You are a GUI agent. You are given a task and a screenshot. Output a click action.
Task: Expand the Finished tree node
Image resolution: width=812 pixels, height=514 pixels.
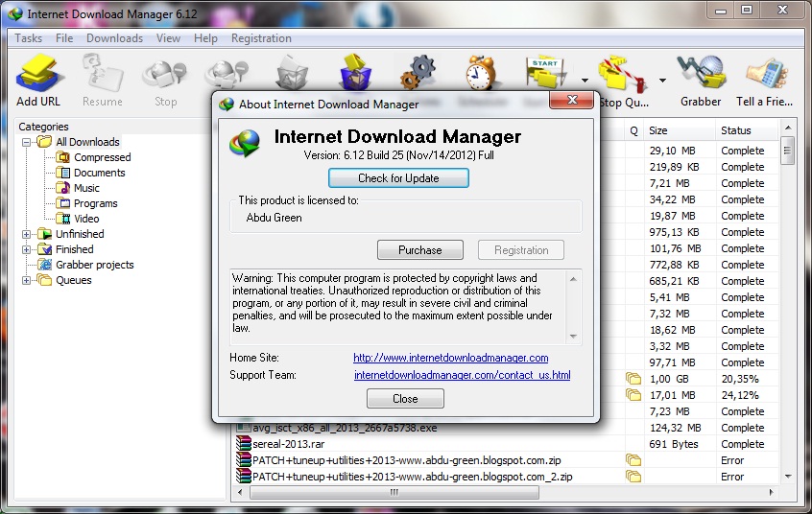coord(27,249)
